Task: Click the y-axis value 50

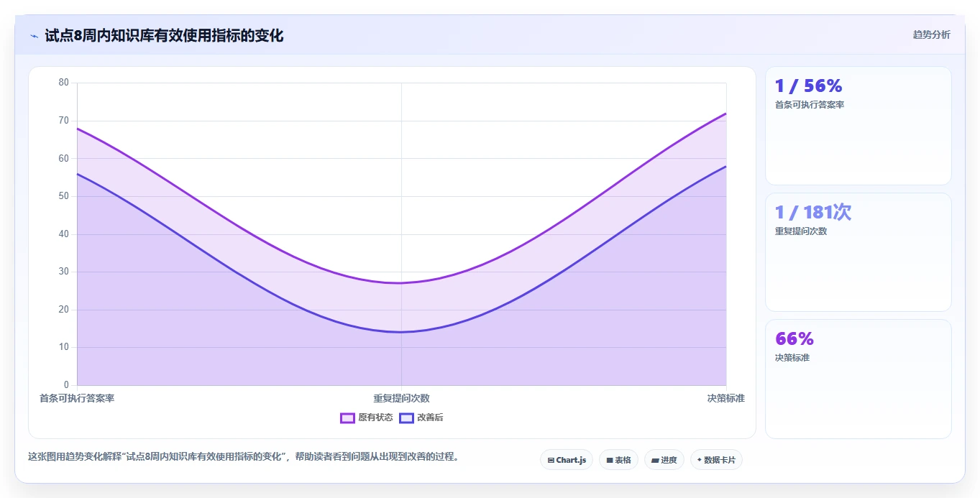Action: pyautogui.click(x=64, y=196)
